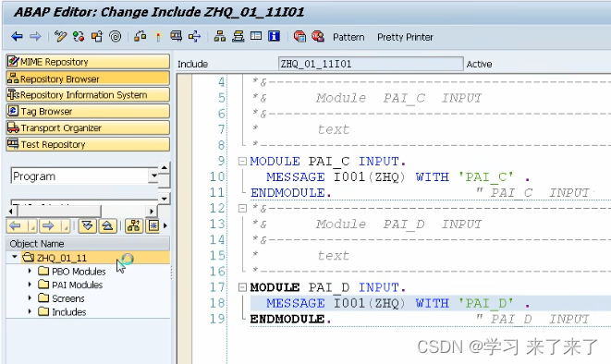The width and height of the screenshot is (611, 364).
Task: Click Collapse all nodes icon
Action: click(108, 225)
